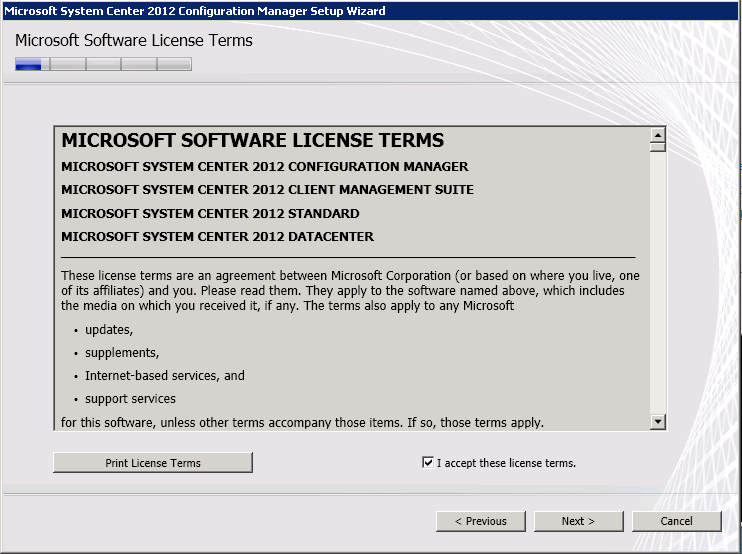Click the license scrollbar down arrow

tap(658, 421)
